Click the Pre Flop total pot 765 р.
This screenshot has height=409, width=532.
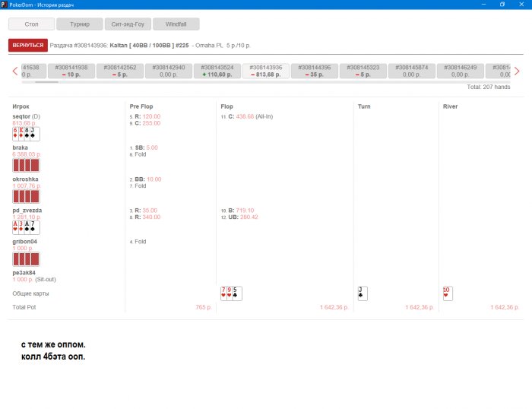coord(204,307)
